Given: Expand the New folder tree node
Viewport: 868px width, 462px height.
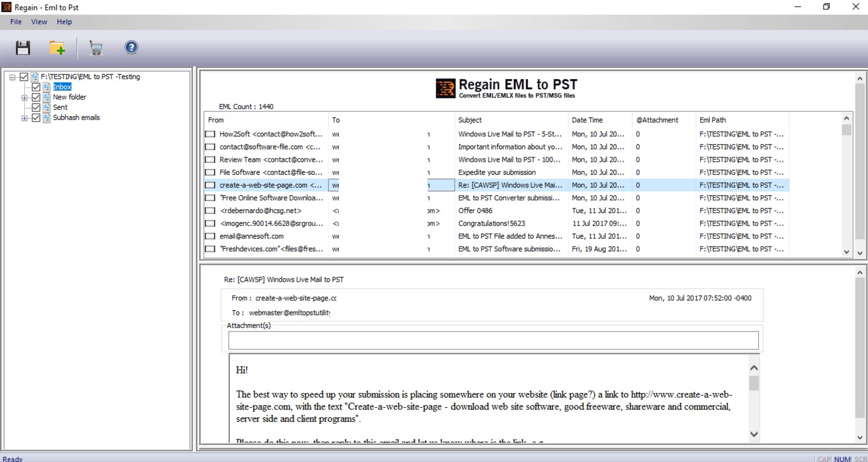Looking at the screenshot, I should click(25, 98).
